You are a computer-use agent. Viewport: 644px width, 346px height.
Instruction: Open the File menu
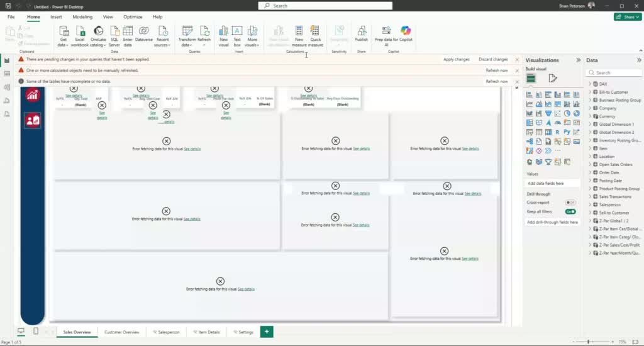pos(11,17)
